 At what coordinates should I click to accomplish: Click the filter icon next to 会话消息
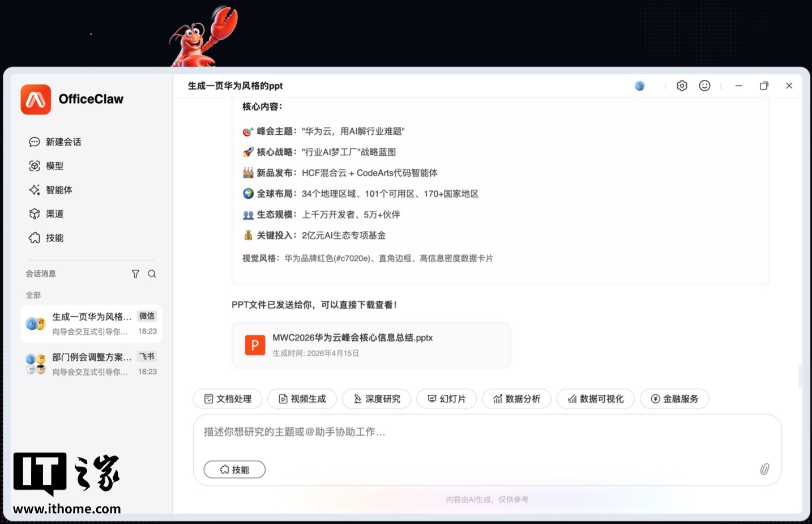point(135,274)
